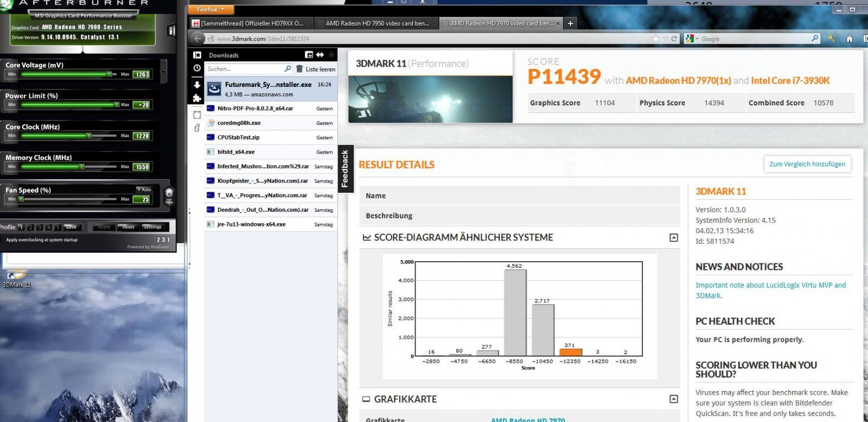Click the coredmg08h.exe file icon

click(x=210, y=123)
